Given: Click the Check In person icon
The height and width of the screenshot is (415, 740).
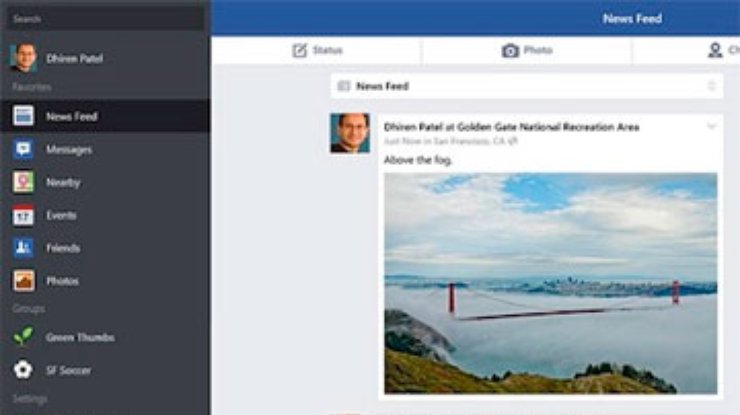Looking at the screenshot, I should [x=715, y=50].
